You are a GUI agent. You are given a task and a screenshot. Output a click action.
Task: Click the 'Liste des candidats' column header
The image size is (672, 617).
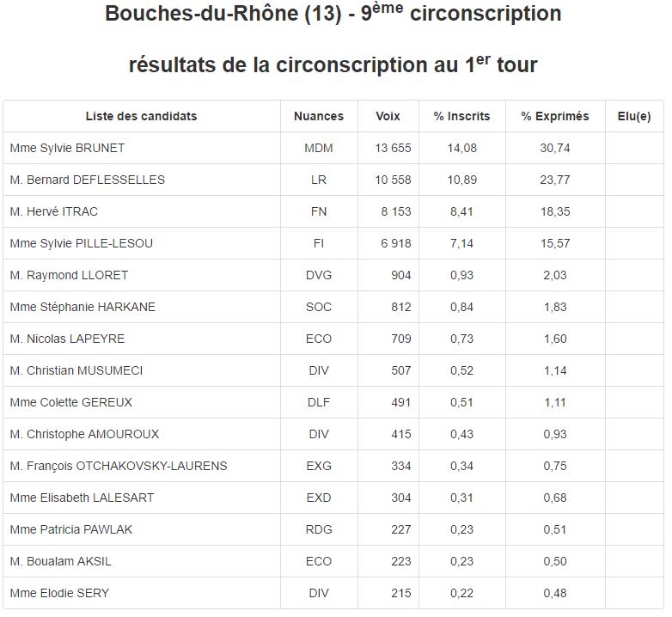(x=141, y=116)
